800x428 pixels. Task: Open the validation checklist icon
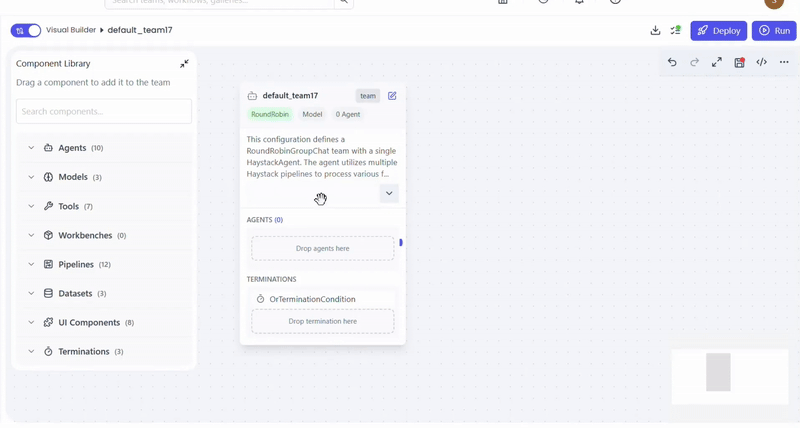(x=676, y=31)
